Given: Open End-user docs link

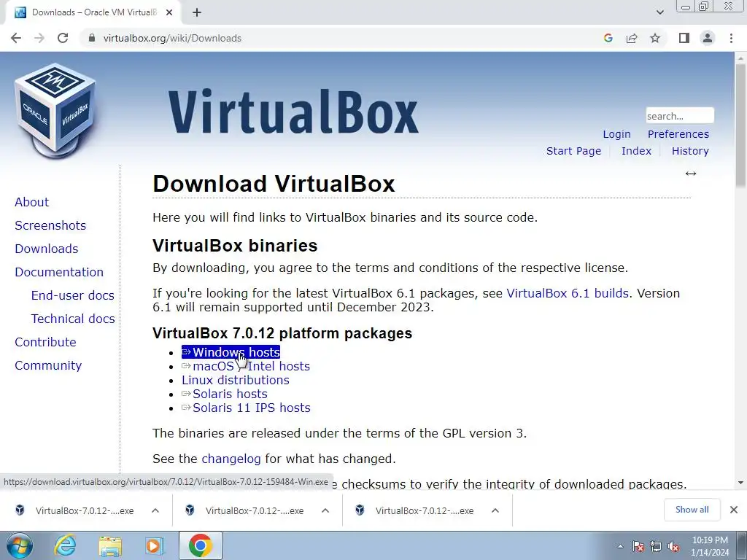Looking at the screenshot, I should pos(72,295).
